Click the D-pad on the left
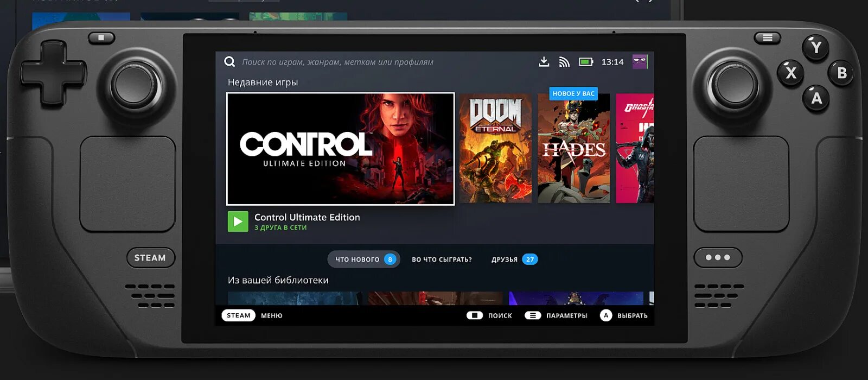The height and width of the screenshot is (380, 868). tap(53, 73)
